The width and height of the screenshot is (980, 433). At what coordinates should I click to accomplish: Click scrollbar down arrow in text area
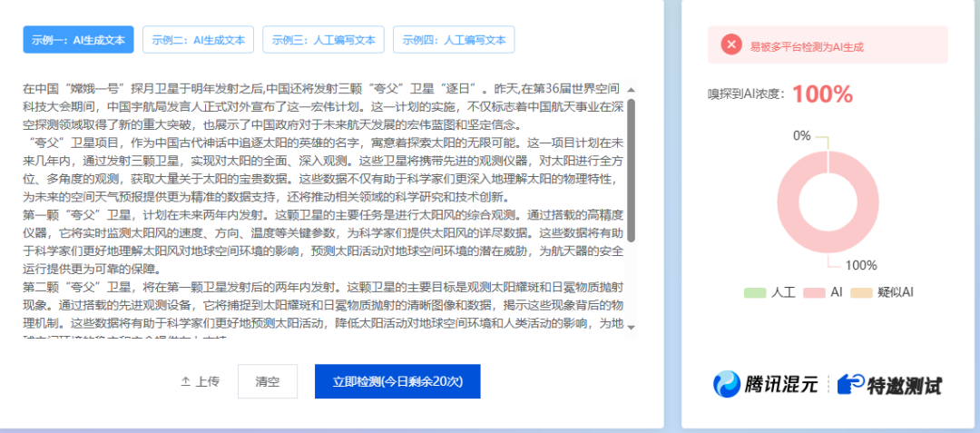[x=632, y=327]
